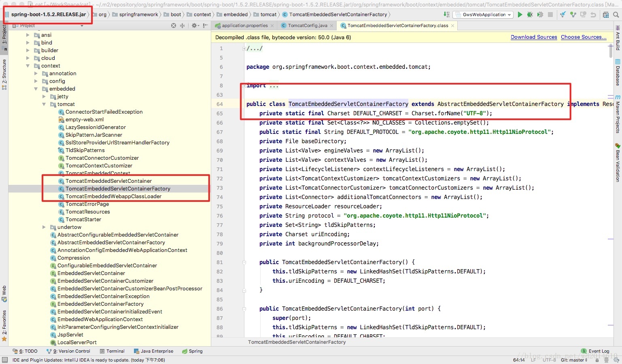The width and height of the screenshot is (622, 364).
Task: Open the Event Log
Action: point(595,351)
